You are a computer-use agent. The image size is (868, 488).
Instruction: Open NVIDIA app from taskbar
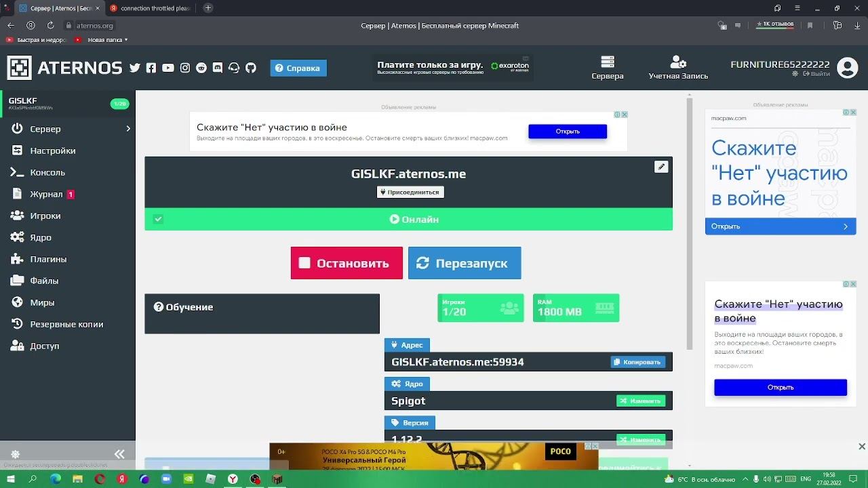click(189, 479)
